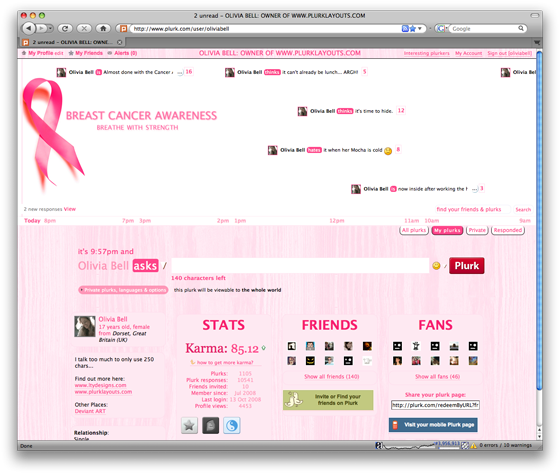Click the magnifier search icon

tap(521, 28)
